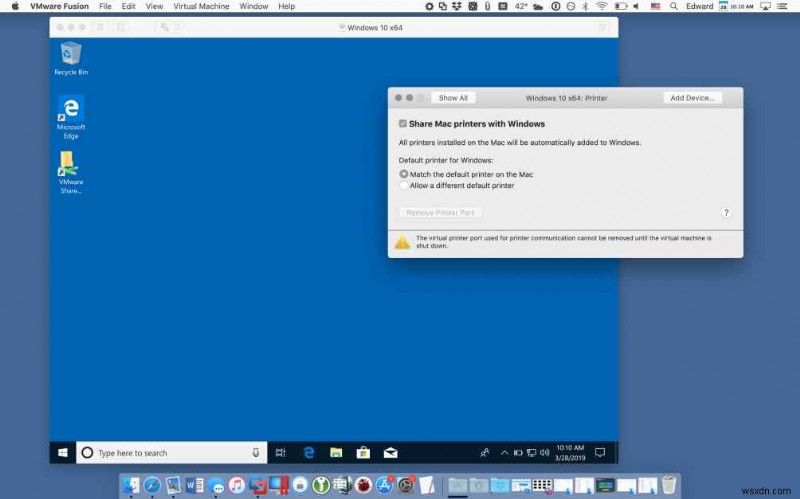Open Finder in the Dock
The image size is (800, 499).
(131, 485)
